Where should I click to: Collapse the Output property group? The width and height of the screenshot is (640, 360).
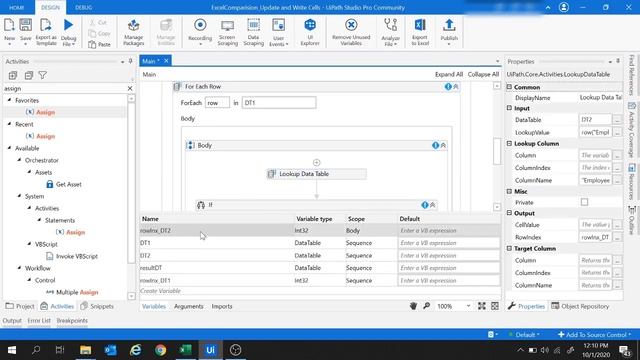tap(509, 213)
